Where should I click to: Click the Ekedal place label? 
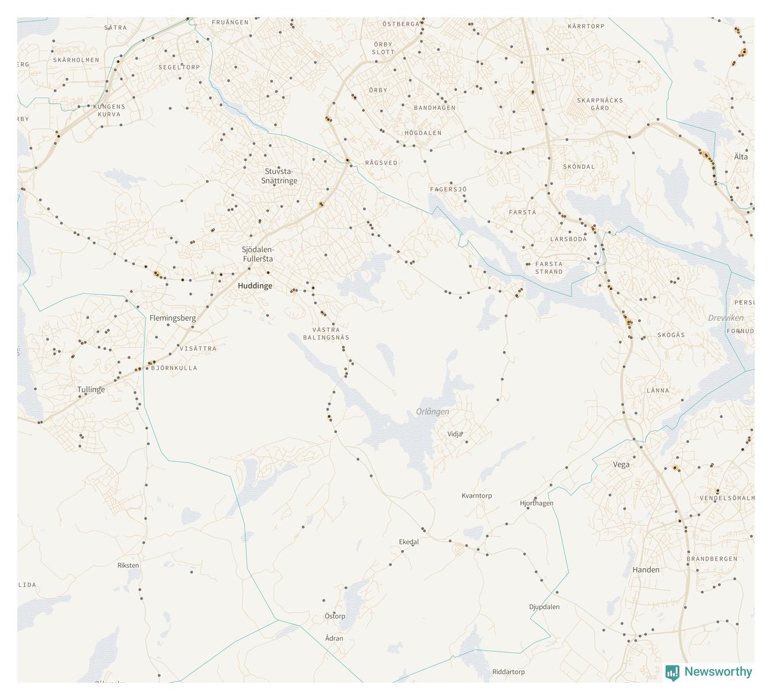[409, 542]
